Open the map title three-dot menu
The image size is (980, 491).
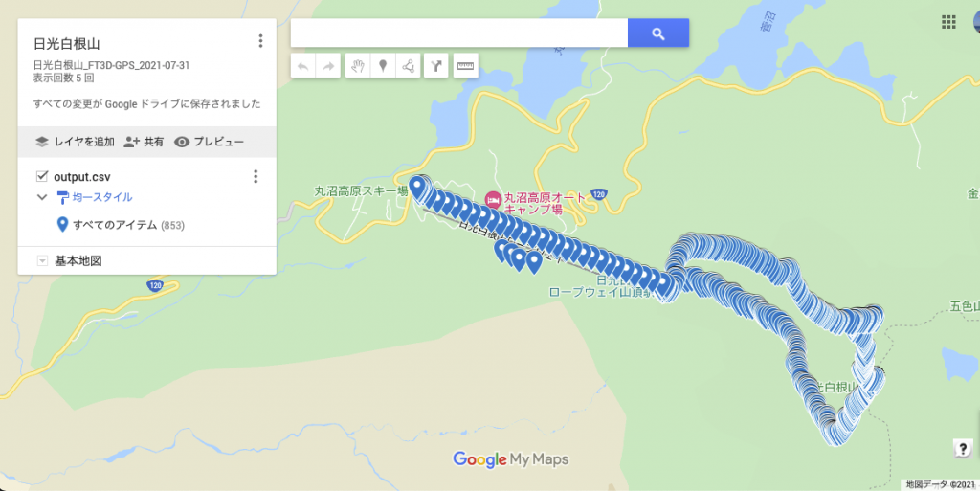coord(260,41)
